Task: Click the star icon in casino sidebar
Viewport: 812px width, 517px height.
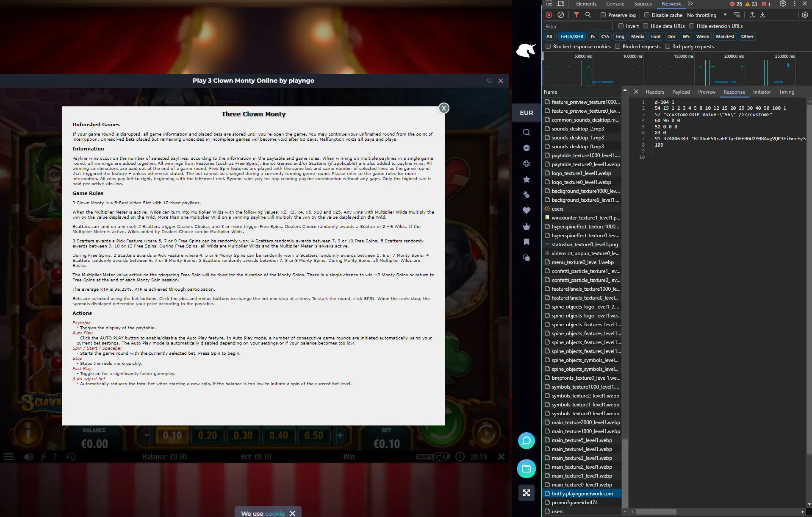Action: pos(527,179)
